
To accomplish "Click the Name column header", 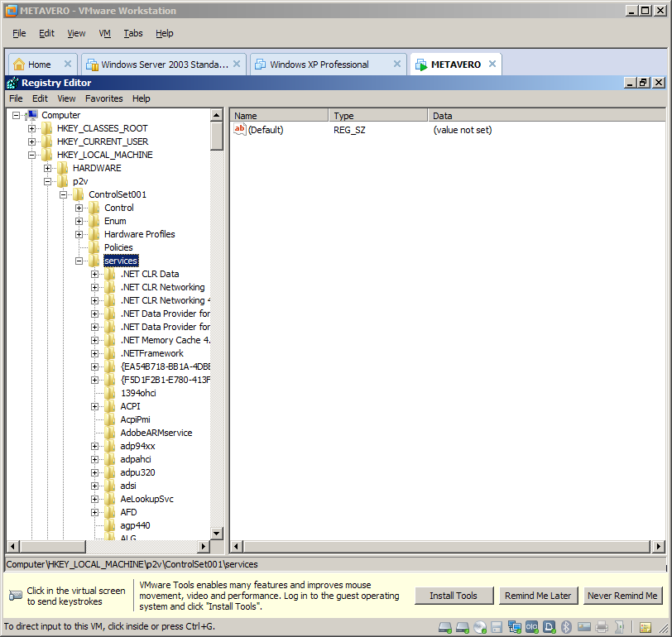I will pos(280,116).
